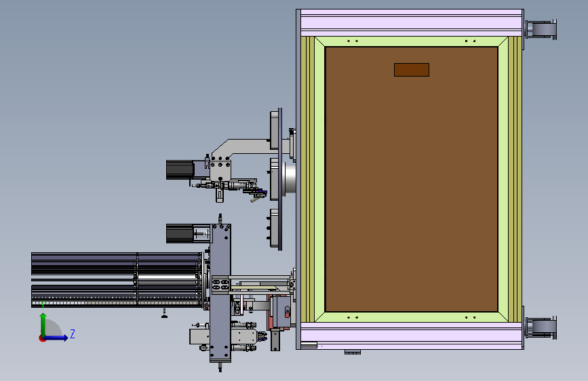The height and width of the screenshot is (381, 588).
Task: Click the bottom lavender aluminum frame rail
Action: (x=412, y=336)
